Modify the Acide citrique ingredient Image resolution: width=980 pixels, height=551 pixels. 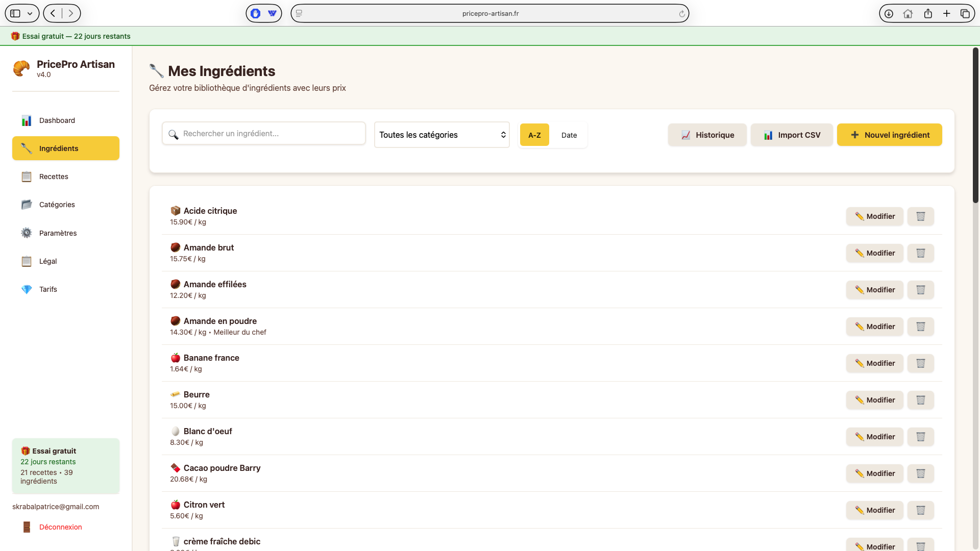point(874,216)
